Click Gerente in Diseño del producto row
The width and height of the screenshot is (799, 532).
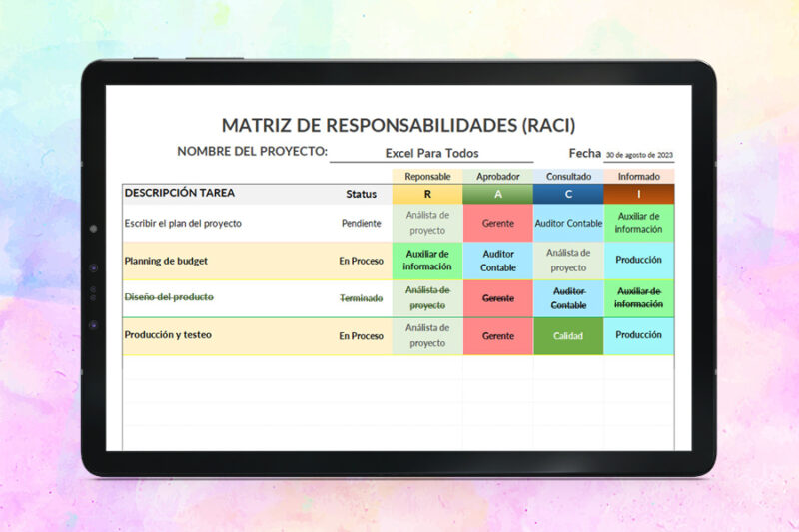tap(497, 298)
